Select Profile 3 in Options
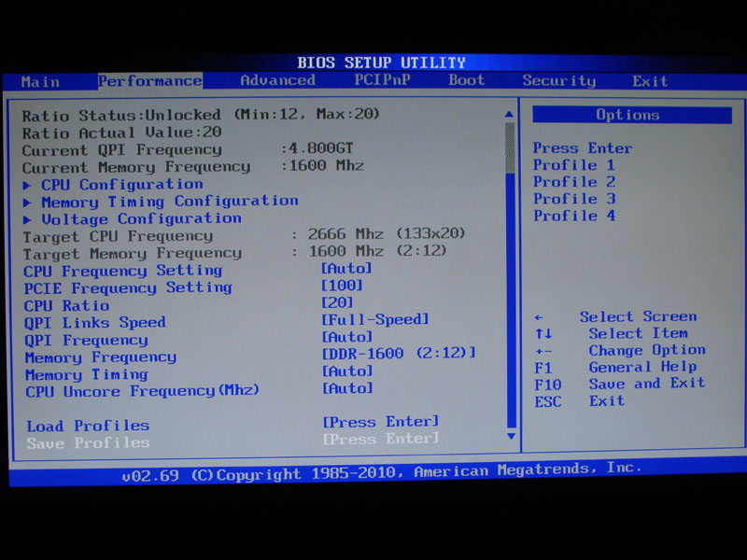 575,199
